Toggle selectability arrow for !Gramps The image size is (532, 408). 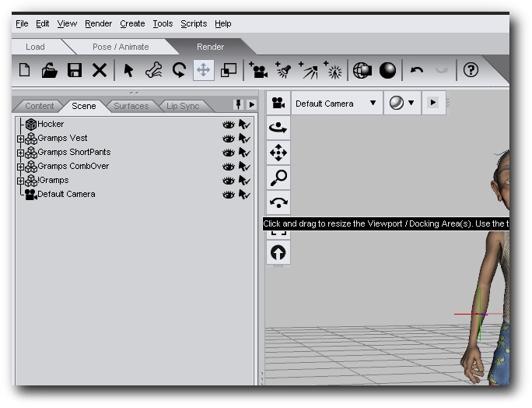(244, 181)
